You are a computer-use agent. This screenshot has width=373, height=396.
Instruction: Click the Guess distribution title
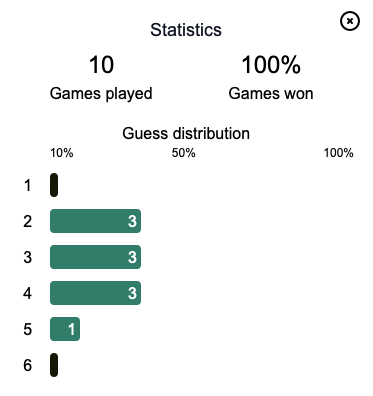186,133
